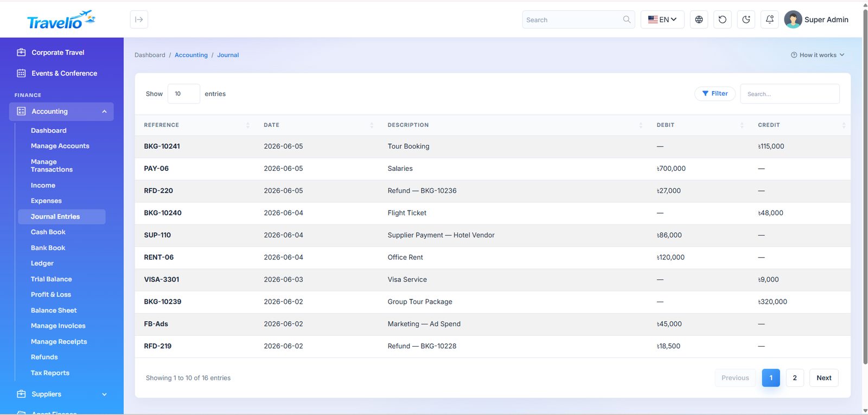Open Expenses submenu item
Viewport: 868px width, 415px height.
46,201
